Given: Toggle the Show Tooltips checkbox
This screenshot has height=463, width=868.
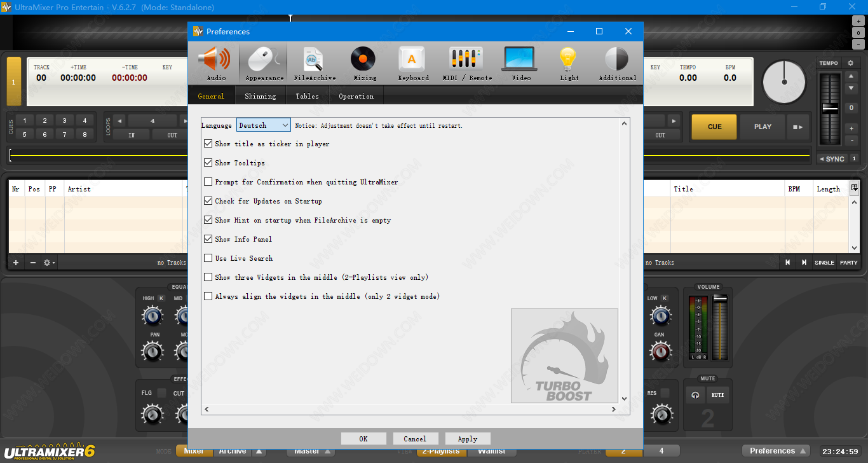Looking at the screenshot, I should [208, 163].
